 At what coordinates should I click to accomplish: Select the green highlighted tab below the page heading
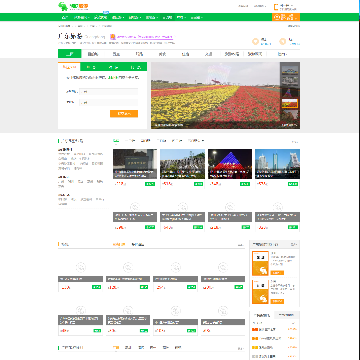pyautogui.click(x=70, y=54)
